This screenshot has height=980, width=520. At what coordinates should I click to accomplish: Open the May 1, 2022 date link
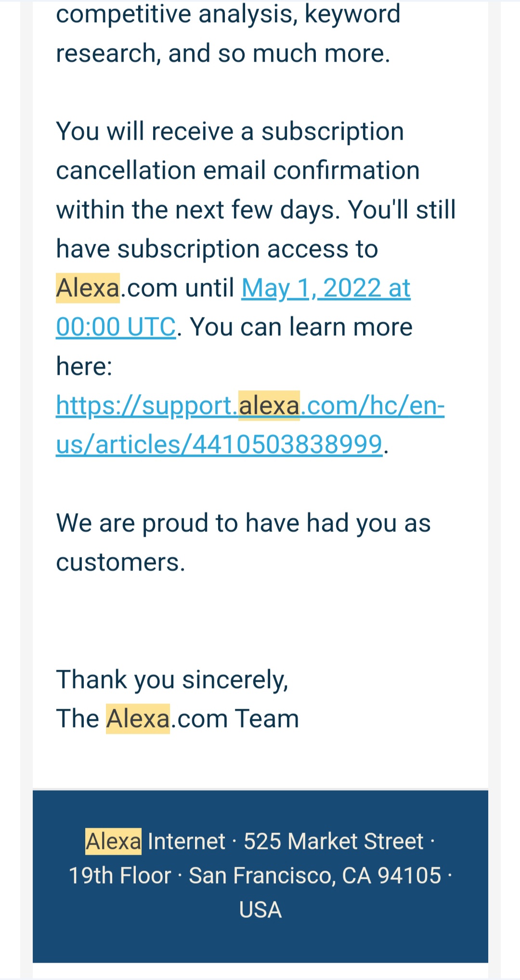[x=325, y=289]
